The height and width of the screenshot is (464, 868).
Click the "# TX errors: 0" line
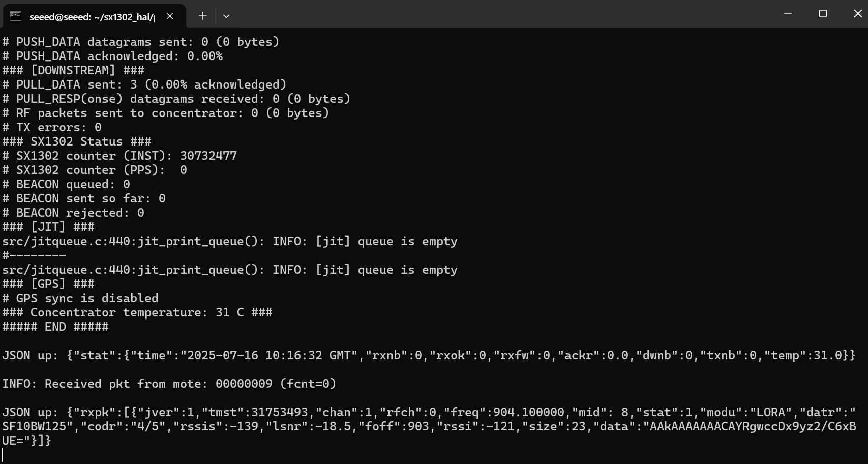[52, 127]
